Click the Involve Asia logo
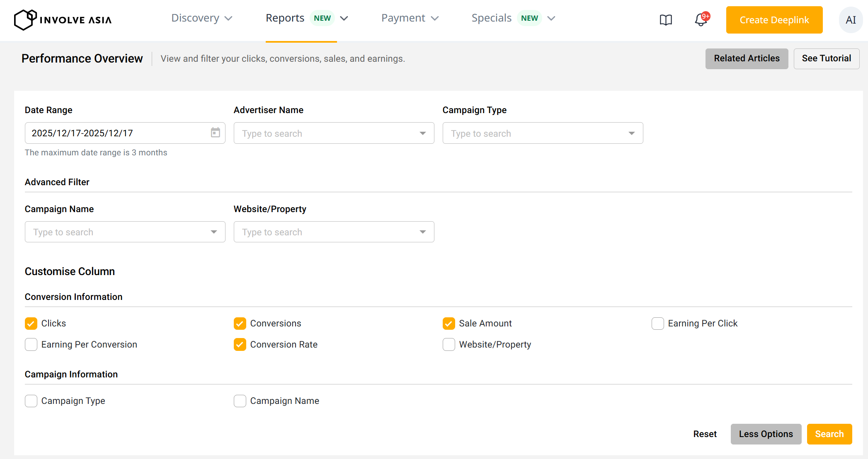Screen dimensions: 868x459 63,19
